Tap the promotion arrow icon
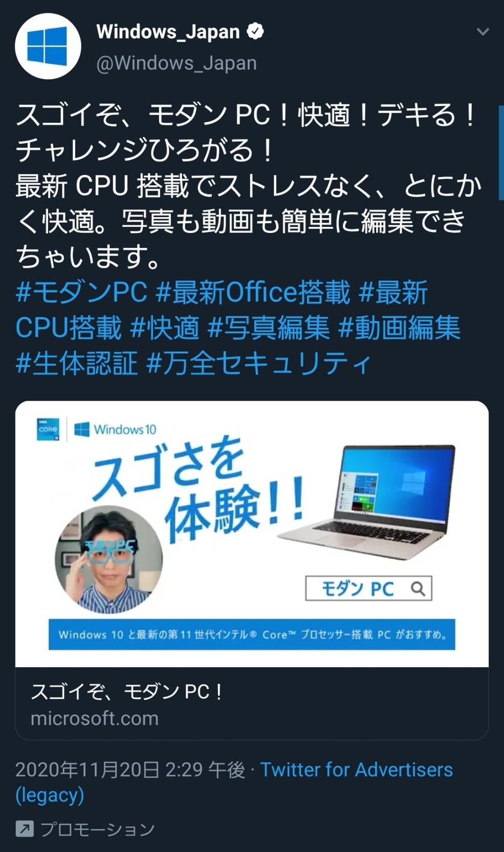This screenshot has width=504, height=852. click(x=25, y=828)
